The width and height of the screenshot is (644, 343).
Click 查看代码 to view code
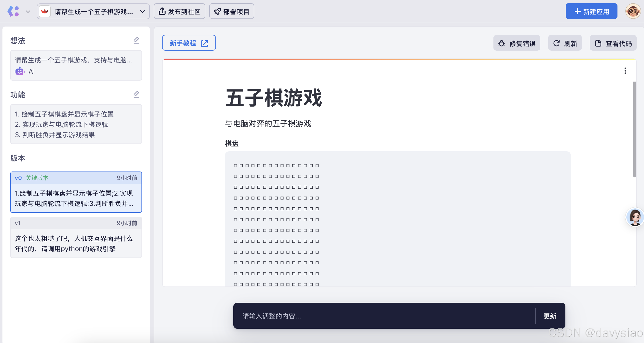tap(613, 43)
